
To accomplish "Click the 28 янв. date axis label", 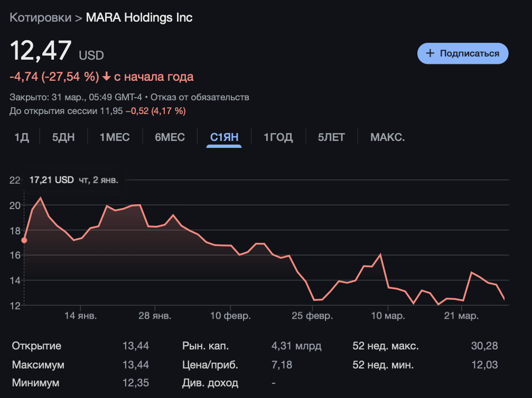I will 155,316.
